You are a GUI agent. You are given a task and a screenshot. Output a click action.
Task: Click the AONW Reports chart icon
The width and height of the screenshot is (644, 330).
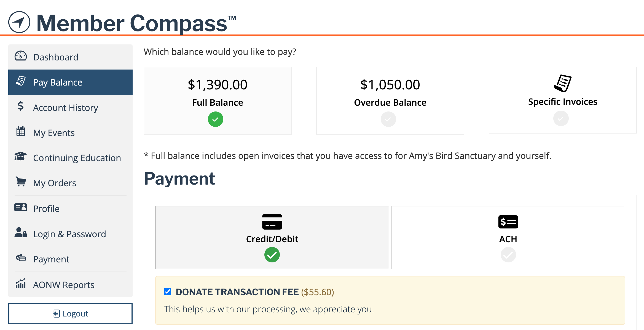pyautogui.click(x=21, y=283)
